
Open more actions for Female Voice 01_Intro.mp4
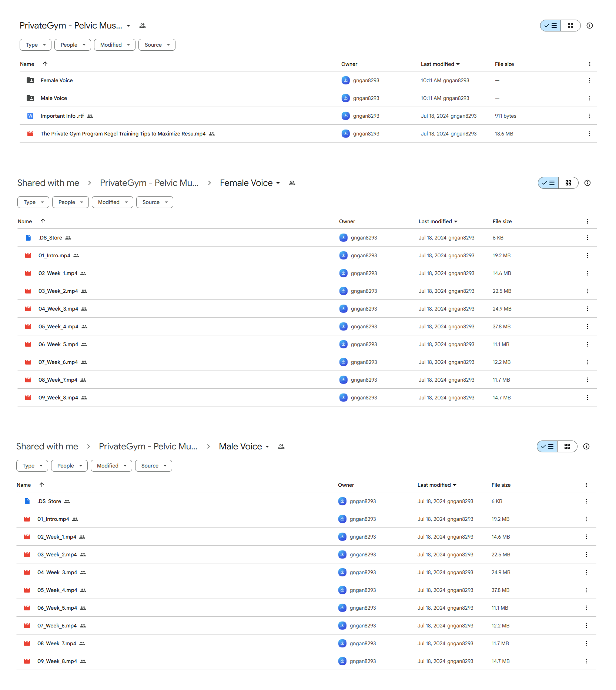tap(587, 255)
